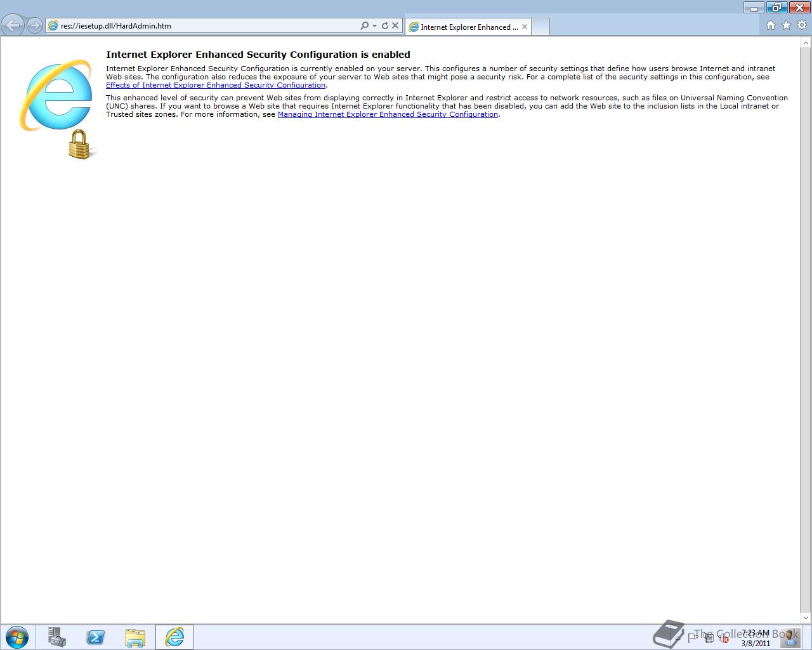Click the scrollbar up arrow
The height and width of the screenshot is (650, 812).
(806, 43)
